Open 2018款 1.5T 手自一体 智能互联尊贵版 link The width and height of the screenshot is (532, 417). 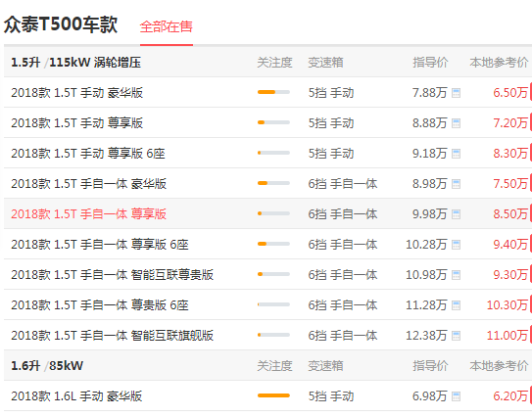112,275
